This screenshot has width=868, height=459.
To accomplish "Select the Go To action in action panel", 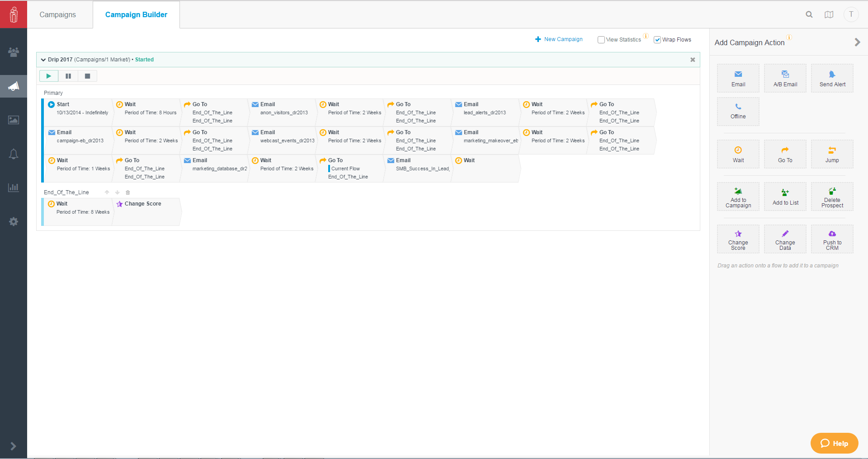I will tap(785, 154).
